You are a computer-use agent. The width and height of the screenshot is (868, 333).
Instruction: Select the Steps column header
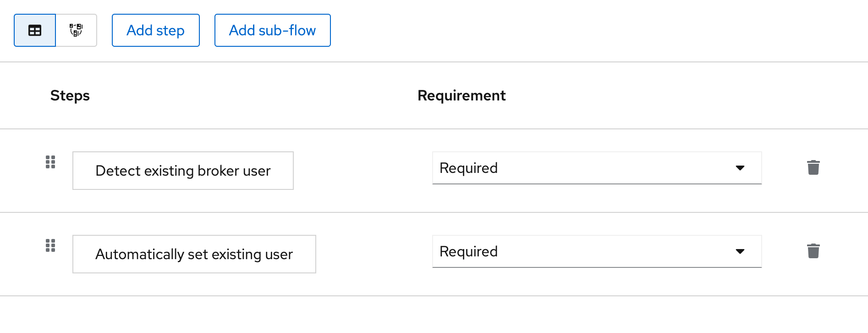pos(70,95)
